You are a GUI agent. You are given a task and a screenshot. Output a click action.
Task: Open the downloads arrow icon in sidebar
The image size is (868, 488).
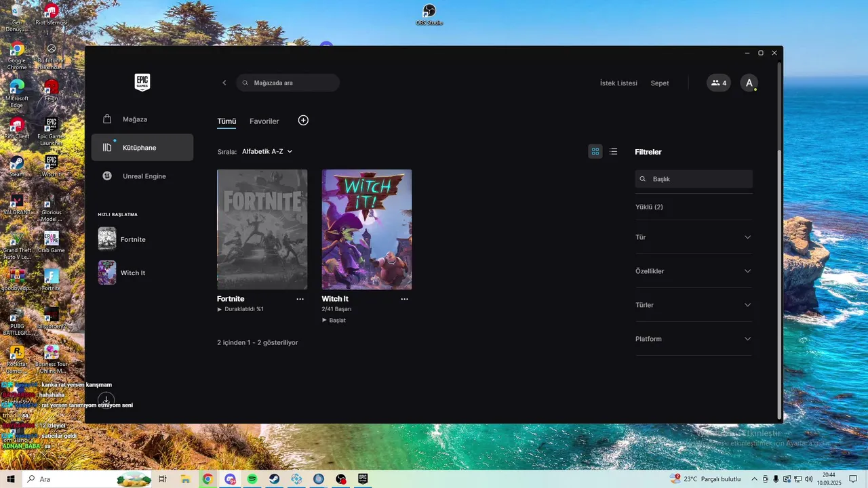pyautogui.click(x=106, y=400)
